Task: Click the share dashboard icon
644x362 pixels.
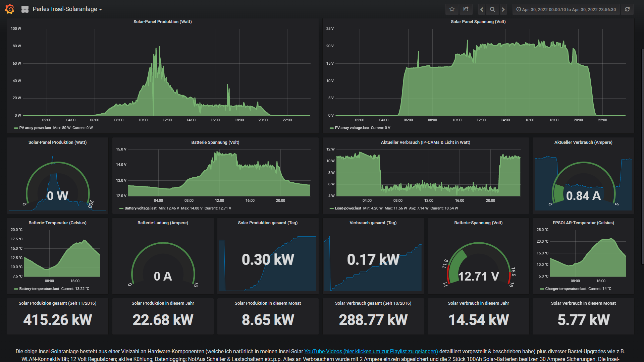Action: click(x=466, y=9)
